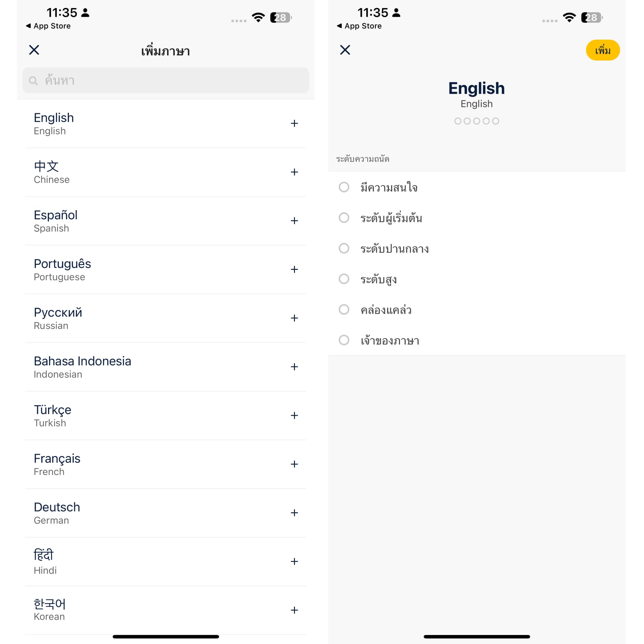The image size is (644, 644).
Task: Add Korean using the plus icon
Action: (x=294, y=610)
